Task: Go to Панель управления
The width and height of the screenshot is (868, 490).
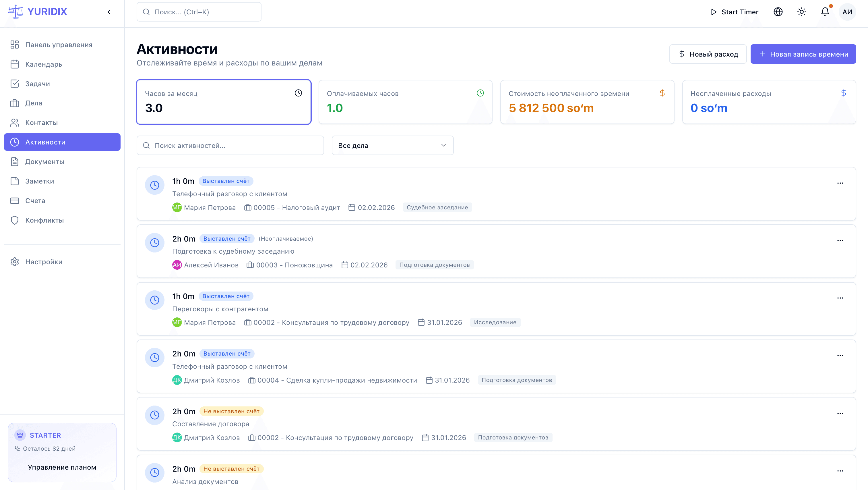Action: click(62, 45)
